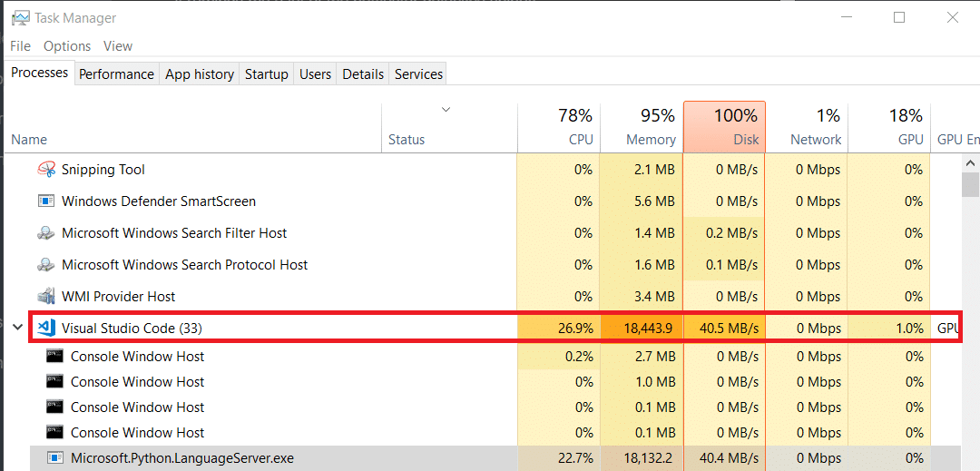Click the 18,443.9 memory value cell

[642, 328]
